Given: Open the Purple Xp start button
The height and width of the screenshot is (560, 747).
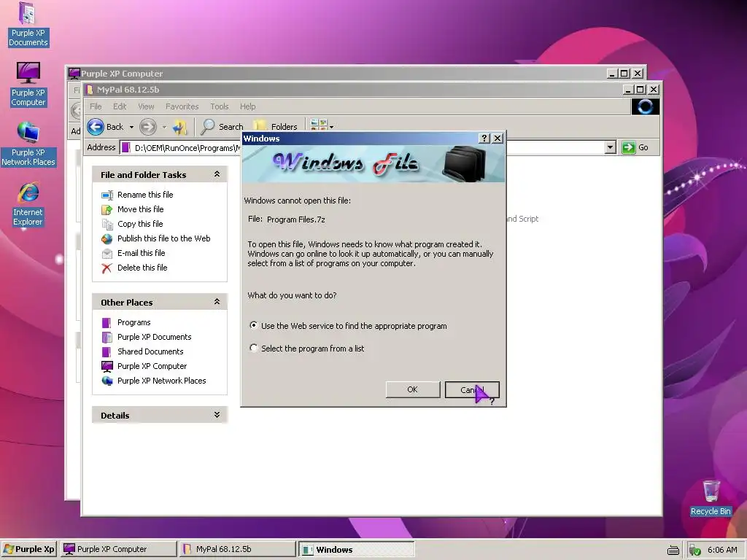Looking at the screenshot, I should coord(29,549).
